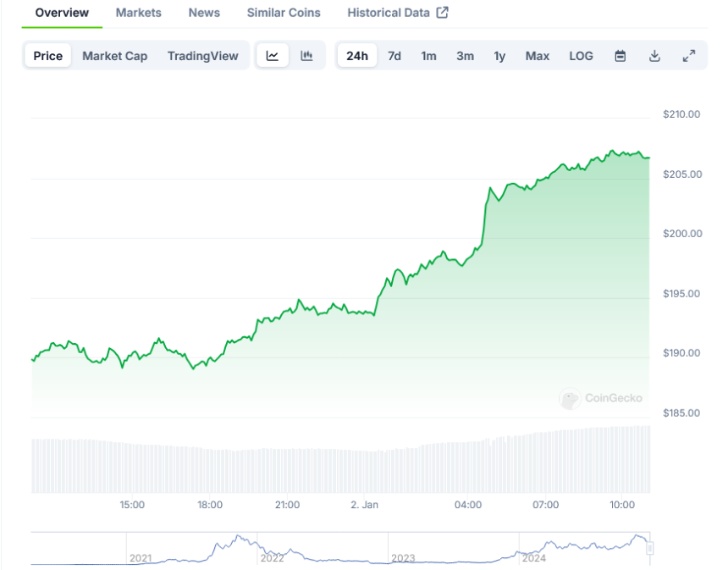Switch to line chart view icon

(x=273, y=56)
